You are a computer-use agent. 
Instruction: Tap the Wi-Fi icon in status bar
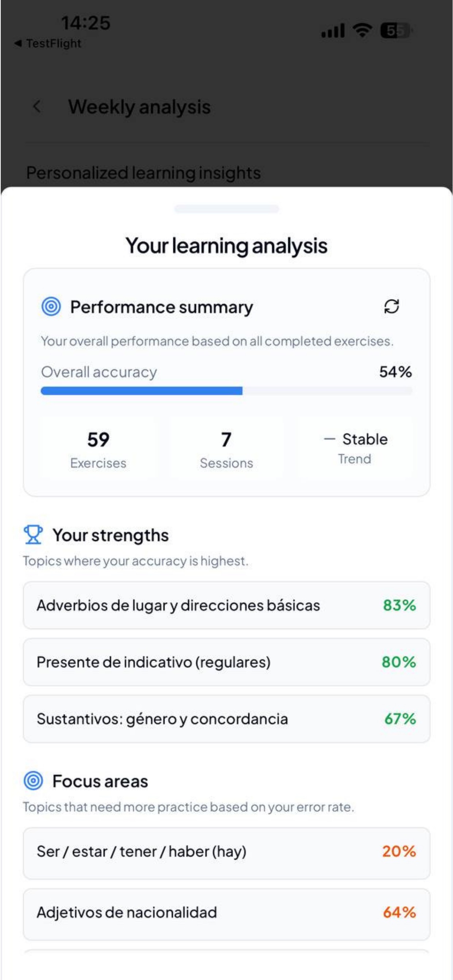tap(363, 30)
